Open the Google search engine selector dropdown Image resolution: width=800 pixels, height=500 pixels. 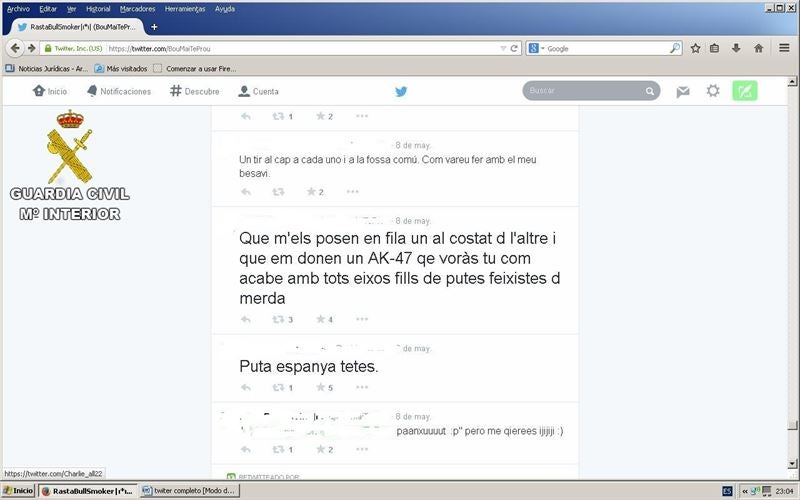pos(536,48)
